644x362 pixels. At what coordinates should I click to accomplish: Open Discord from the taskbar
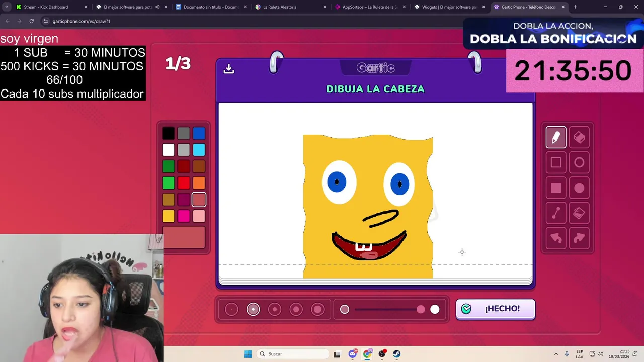click(x=353, y=354)
